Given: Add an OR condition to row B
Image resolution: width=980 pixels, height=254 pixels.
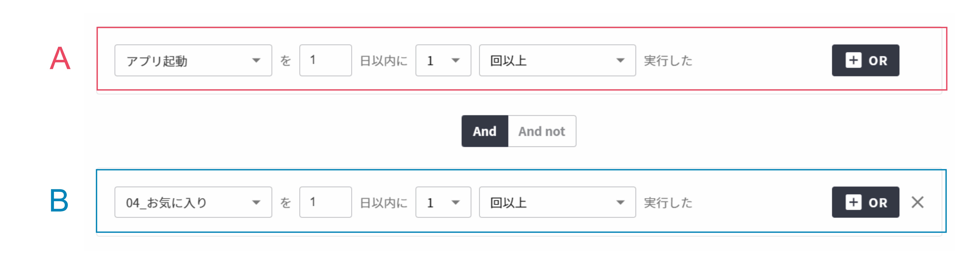Looking at the screenshot, I should (865, 202).
